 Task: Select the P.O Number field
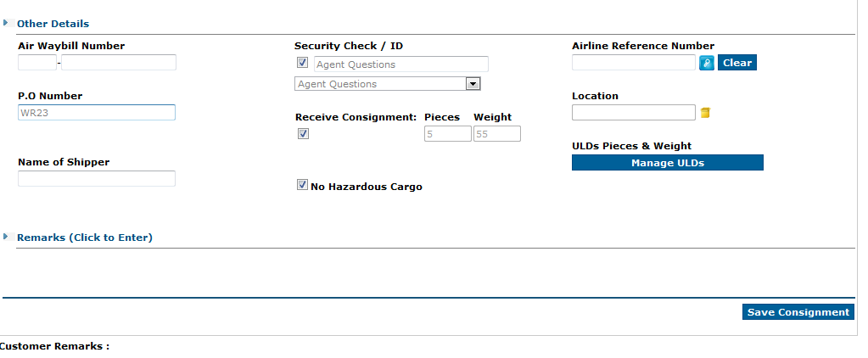pos(97,112)
